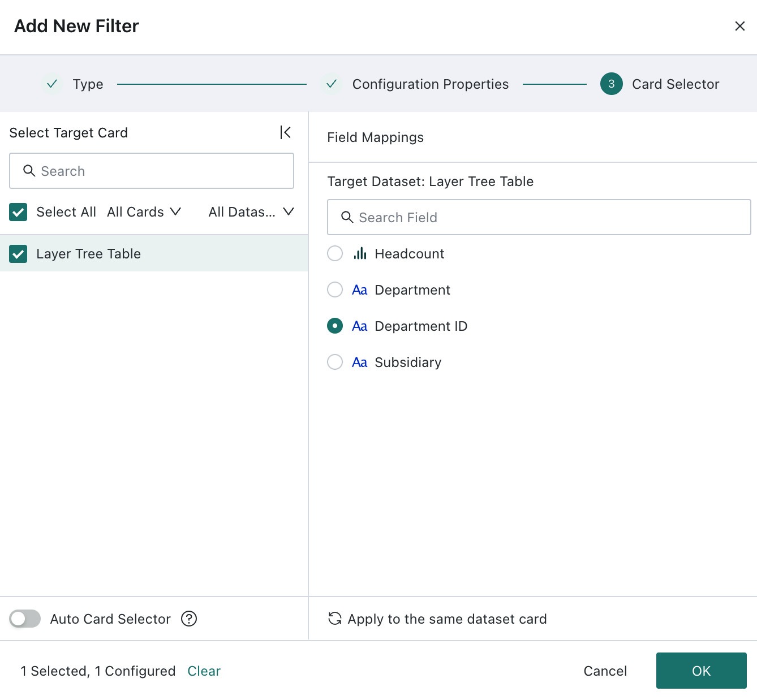Click the refresh icon beside Apply to same dataset
The image size is (757, 700).
coord(335,619)
